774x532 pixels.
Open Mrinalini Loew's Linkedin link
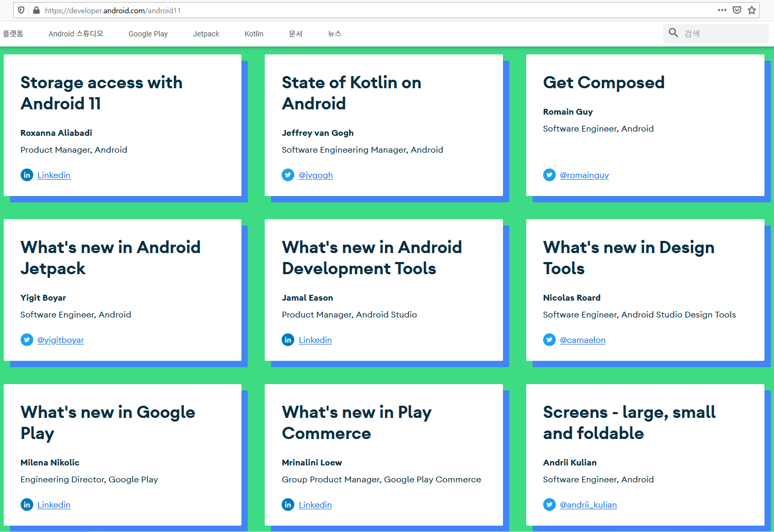(315, 505)
